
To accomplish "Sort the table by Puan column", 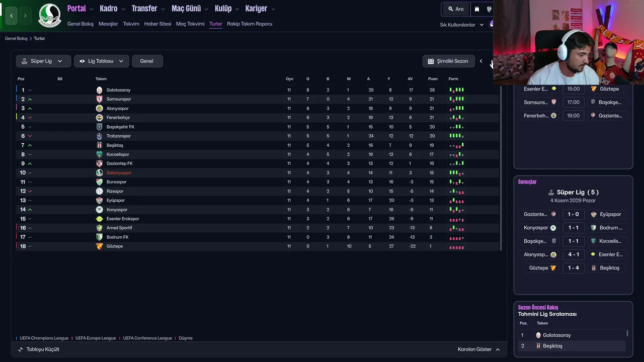I will point(433,79).
